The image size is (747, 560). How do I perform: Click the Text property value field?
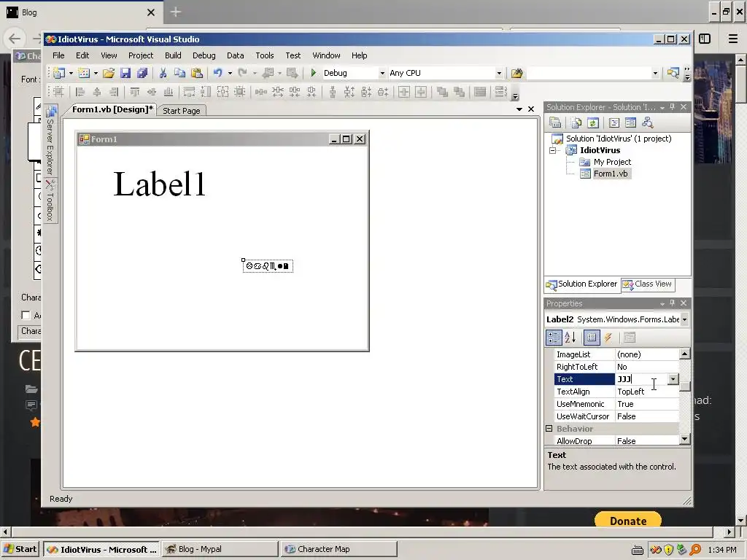[x=640, y=379]
